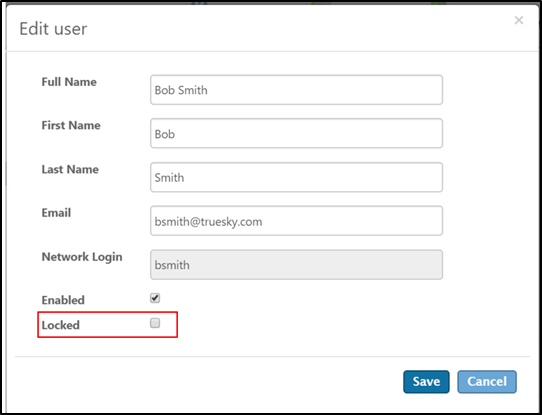The height and width of the screenshot is (415, 542).
Task: Click the greyed-out Network Login field
Action: (x=296, y=265)
